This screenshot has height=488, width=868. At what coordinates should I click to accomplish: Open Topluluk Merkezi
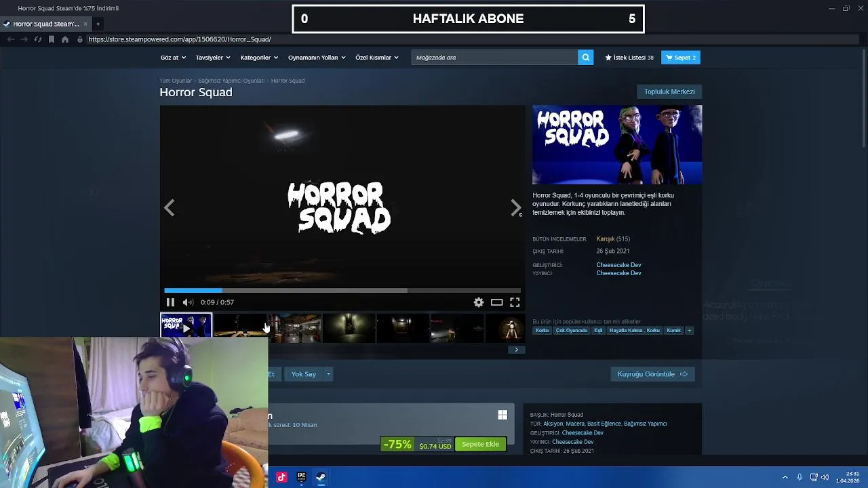pyautogui.click(x=669, y=91)
